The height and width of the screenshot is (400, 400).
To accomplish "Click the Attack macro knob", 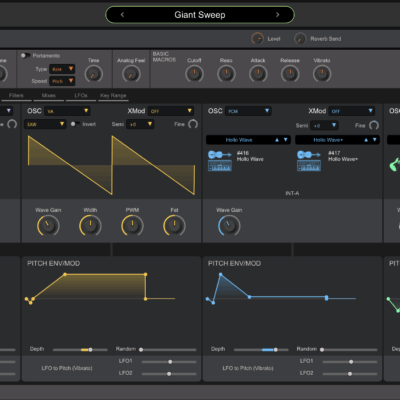I will 258,73.
